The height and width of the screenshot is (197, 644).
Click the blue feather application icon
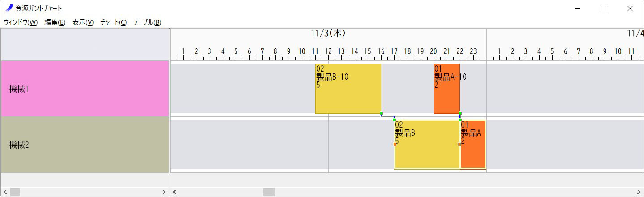pos(9,8)
